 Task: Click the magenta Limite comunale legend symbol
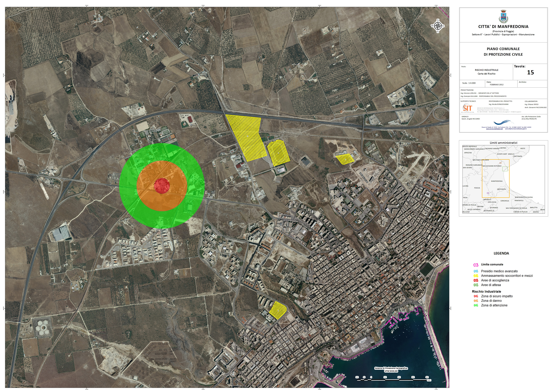[x=476, y=265]
